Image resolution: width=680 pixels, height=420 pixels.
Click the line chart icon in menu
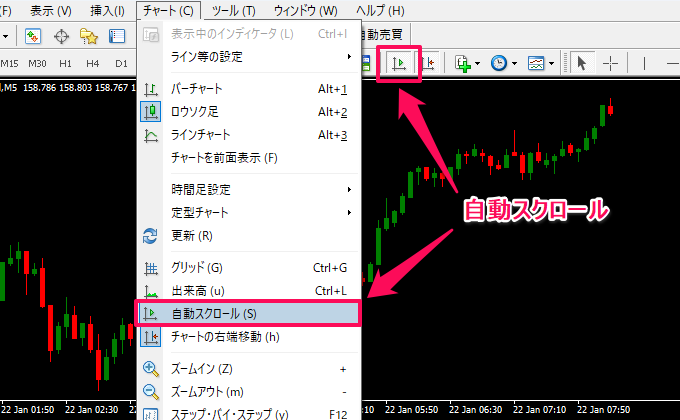coord(150,135)
